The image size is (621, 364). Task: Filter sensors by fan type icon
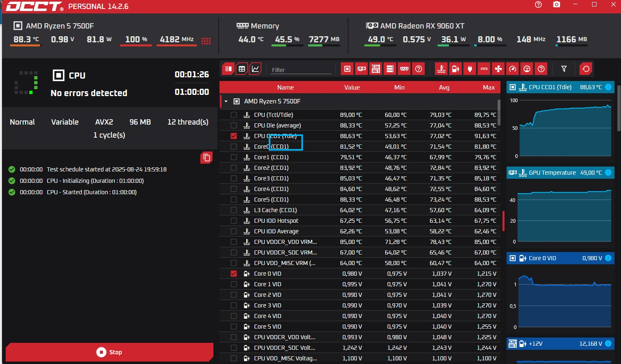[498, 69]
